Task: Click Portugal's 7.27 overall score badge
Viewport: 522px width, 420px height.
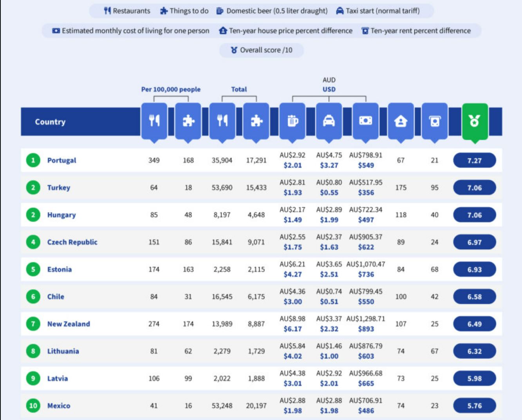Action: 475,160
